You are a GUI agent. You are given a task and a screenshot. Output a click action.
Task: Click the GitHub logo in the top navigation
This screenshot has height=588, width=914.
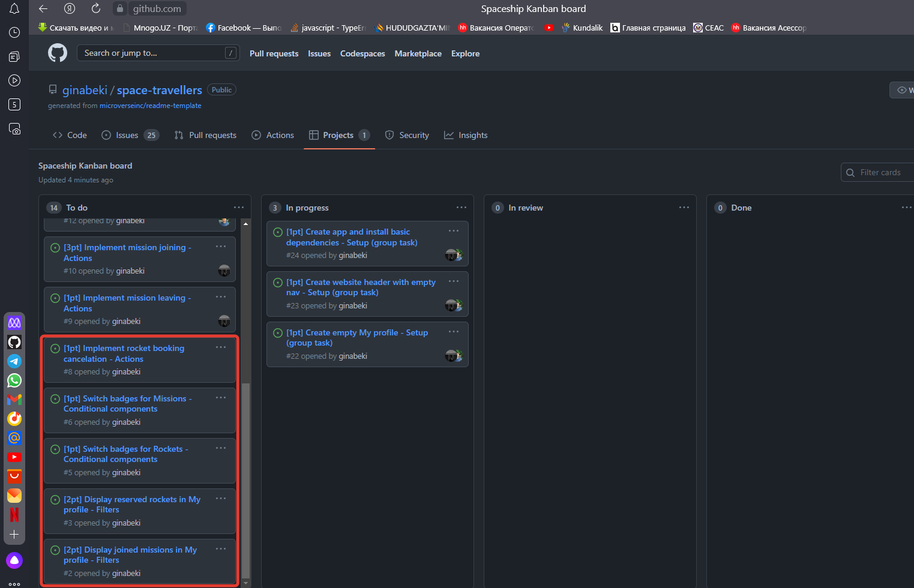(x=57, y=53)
